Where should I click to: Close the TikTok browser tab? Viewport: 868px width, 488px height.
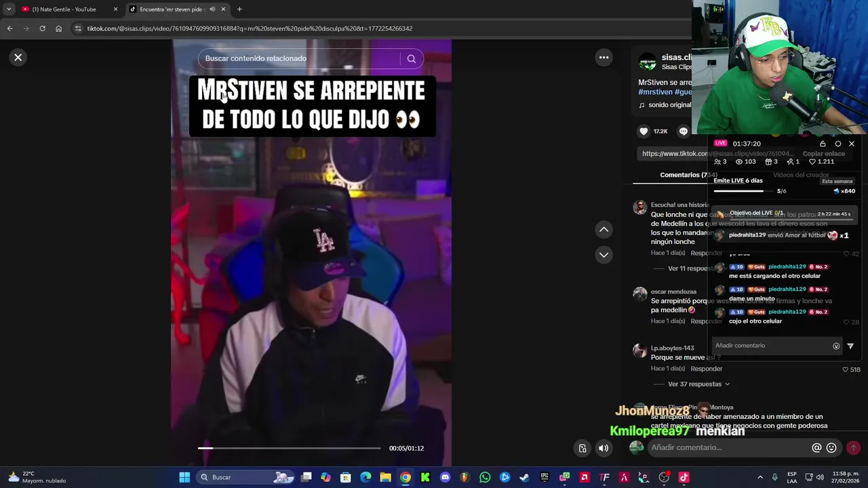224,9
